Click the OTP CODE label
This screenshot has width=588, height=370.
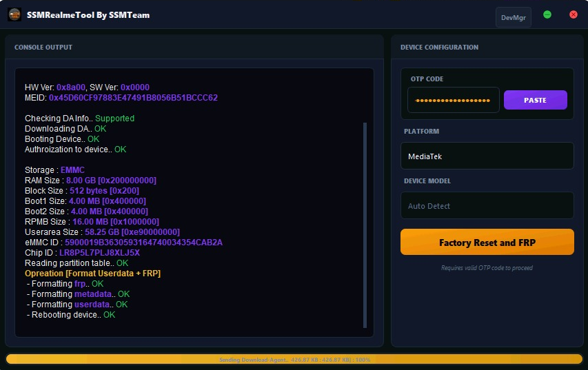click(427, 79)
